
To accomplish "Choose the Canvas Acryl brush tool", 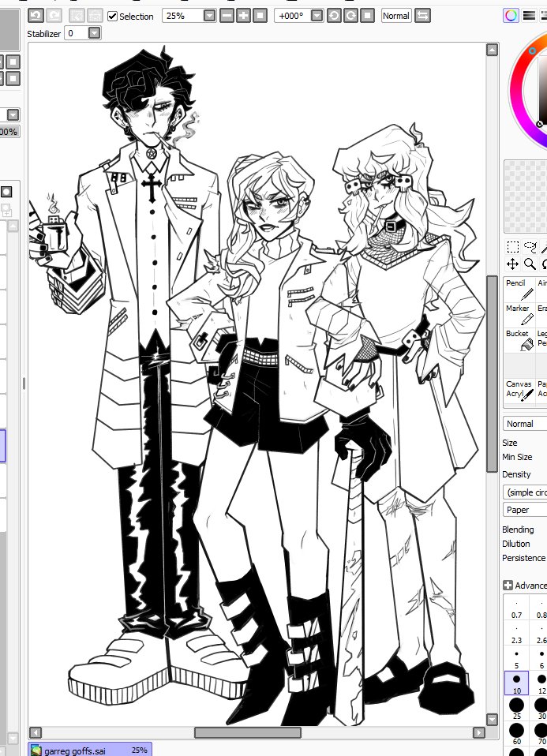I will 519,390.
